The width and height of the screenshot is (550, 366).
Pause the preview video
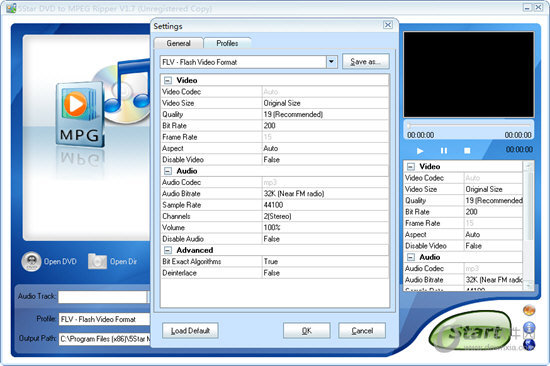pyautogui.click(x=444, y=151)
